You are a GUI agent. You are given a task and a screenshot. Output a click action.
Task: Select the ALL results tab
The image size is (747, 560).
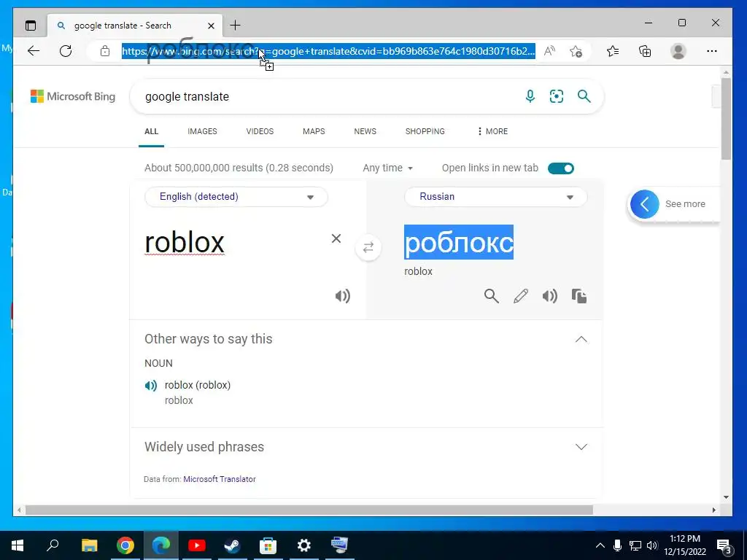click(152, 131)
